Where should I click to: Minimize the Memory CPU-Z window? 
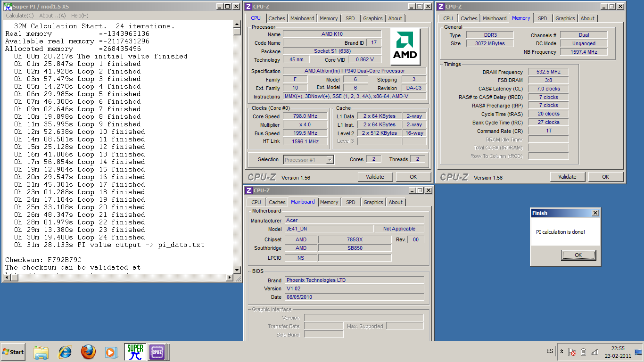tap(604, 7)
